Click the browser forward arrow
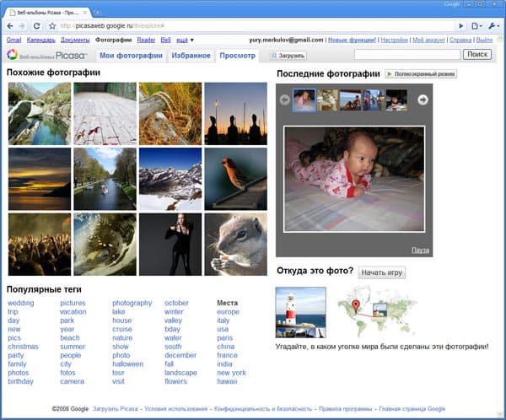The height and width of the screenshot is (420, 506). coord(22,26)
